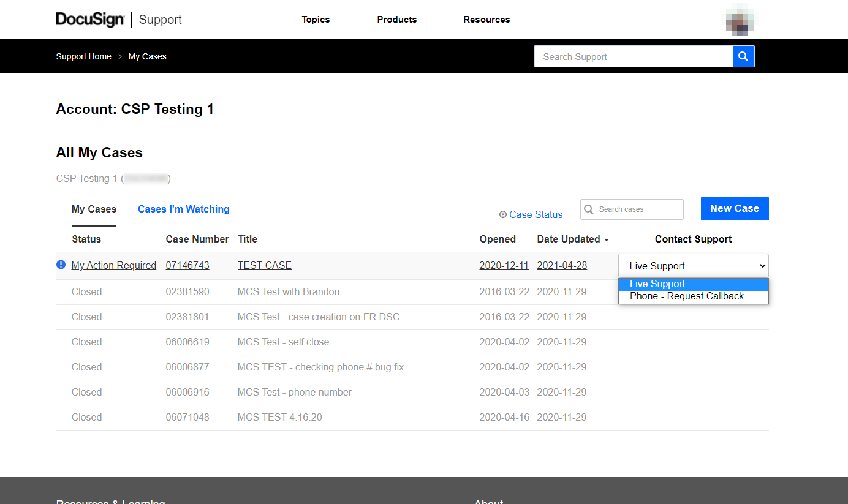848x504 pixels.
Task: Open the user profile avatar
Action: coord(740,19)
